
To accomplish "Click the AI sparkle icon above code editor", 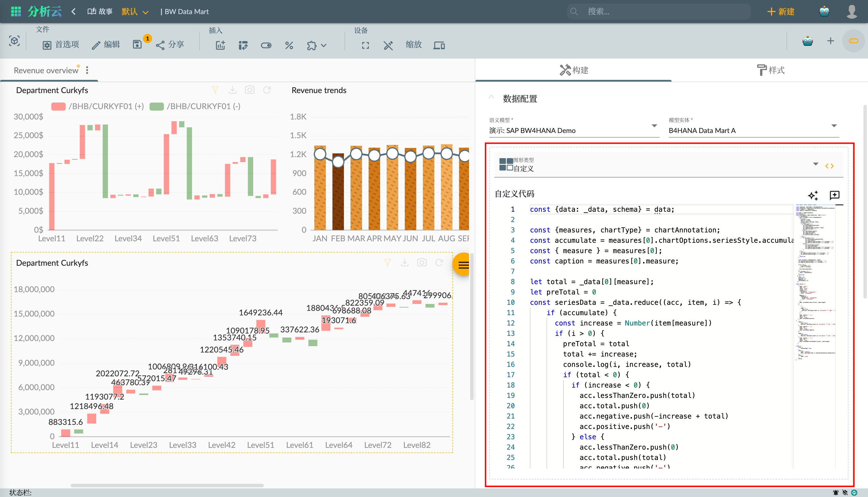I will (x=813, y=195).
